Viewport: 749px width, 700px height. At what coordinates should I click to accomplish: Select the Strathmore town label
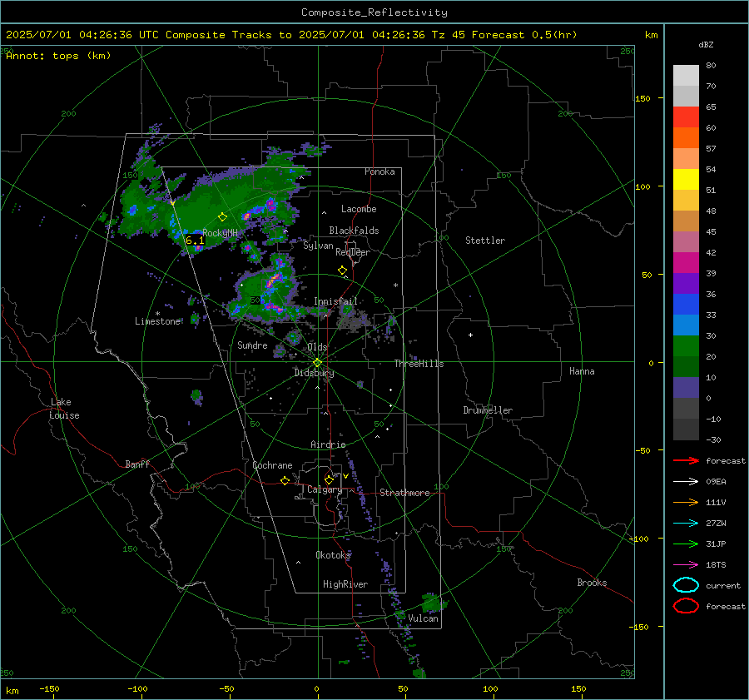point(404,493)
